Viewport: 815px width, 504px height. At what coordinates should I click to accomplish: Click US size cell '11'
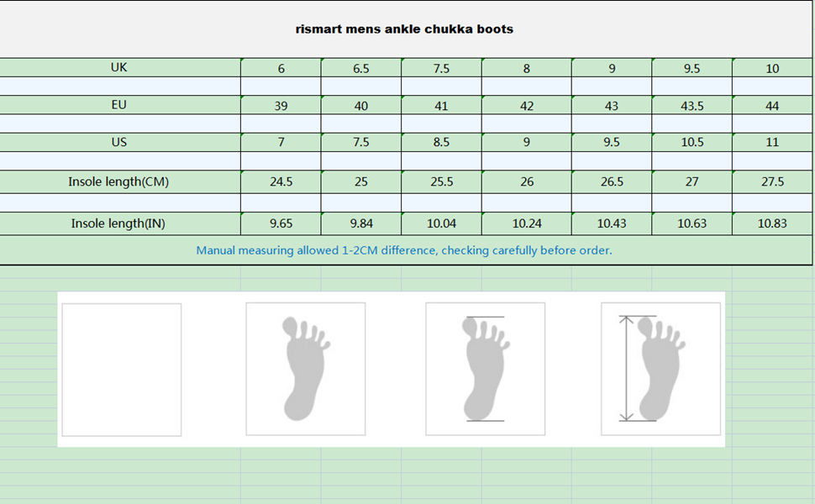772,142
